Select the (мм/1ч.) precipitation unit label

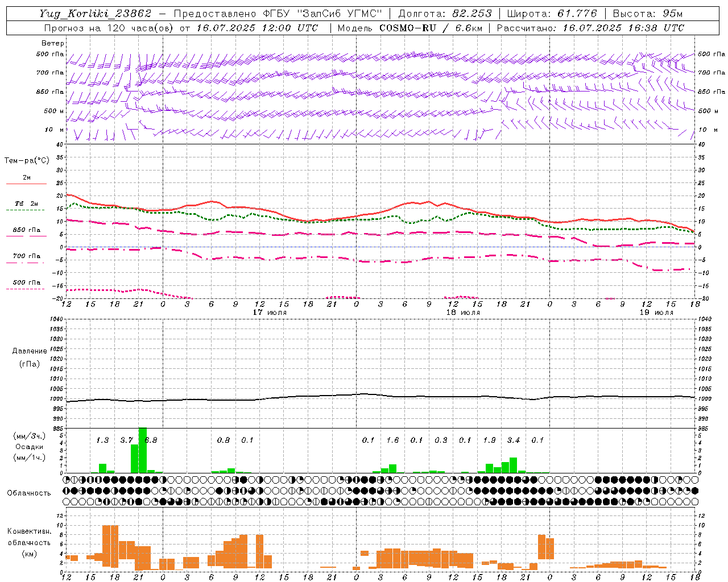[30, 458]
